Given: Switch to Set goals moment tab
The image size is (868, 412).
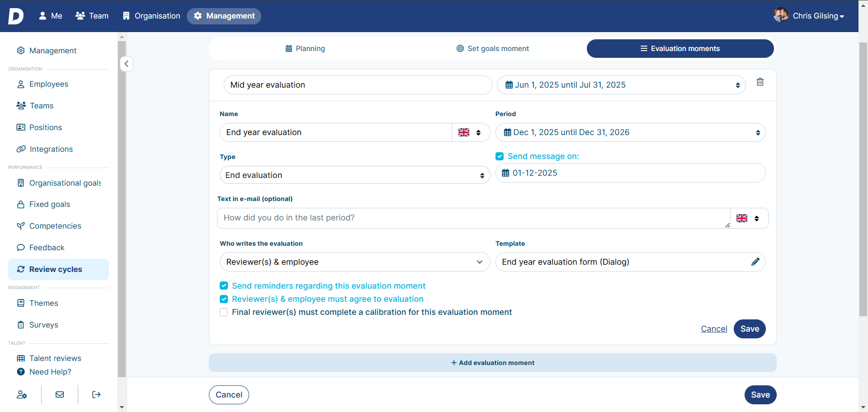Looking at the screenshot, I should tap(492, 48).
